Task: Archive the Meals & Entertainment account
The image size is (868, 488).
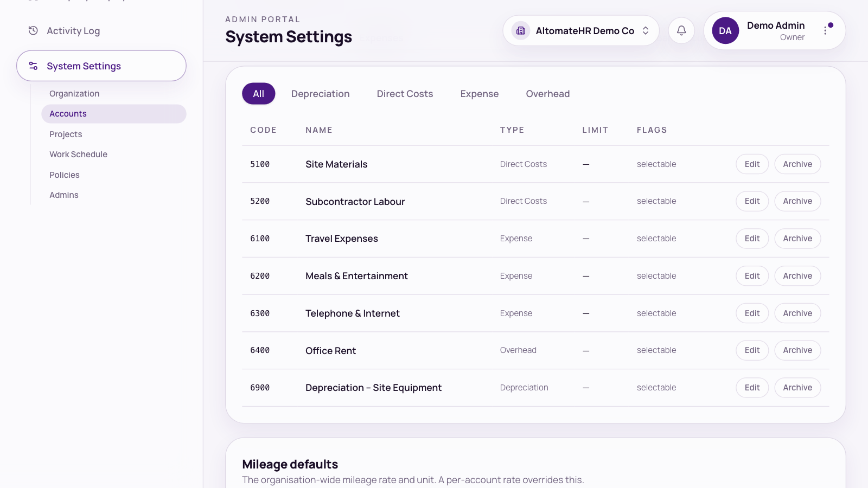Action: point(797,276)
